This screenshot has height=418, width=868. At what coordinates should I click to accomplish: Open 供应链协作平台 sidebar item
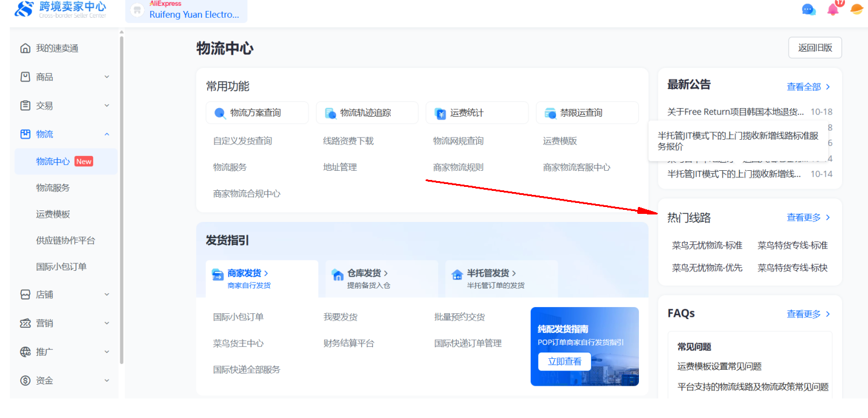[x=66, y=240]
